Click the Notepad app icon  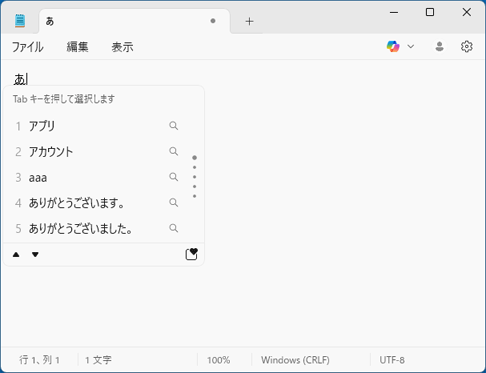coord(20,21)
